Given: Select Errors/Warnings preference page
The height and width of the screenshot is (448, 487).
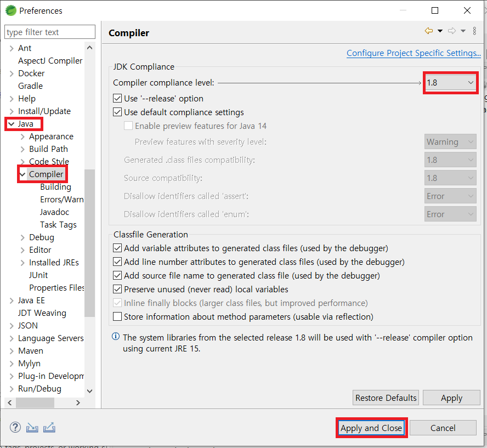Looking at the screenshot, I should point(62,199).
